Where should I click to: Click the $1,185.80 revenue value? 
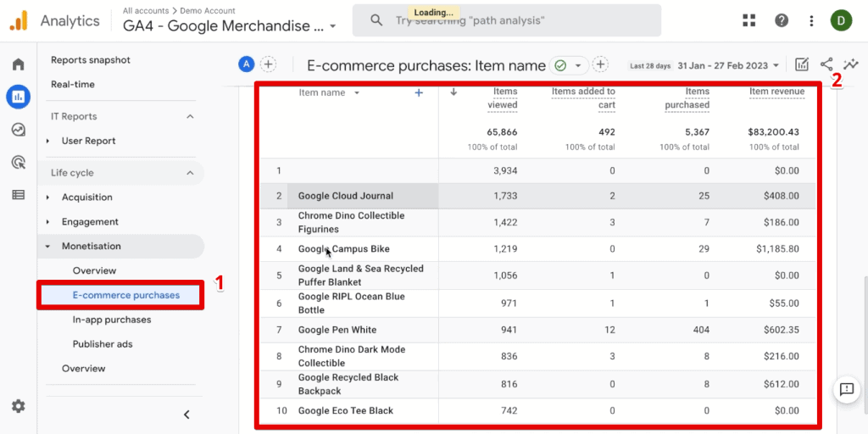pyautogui.click(x=777, y=249)
